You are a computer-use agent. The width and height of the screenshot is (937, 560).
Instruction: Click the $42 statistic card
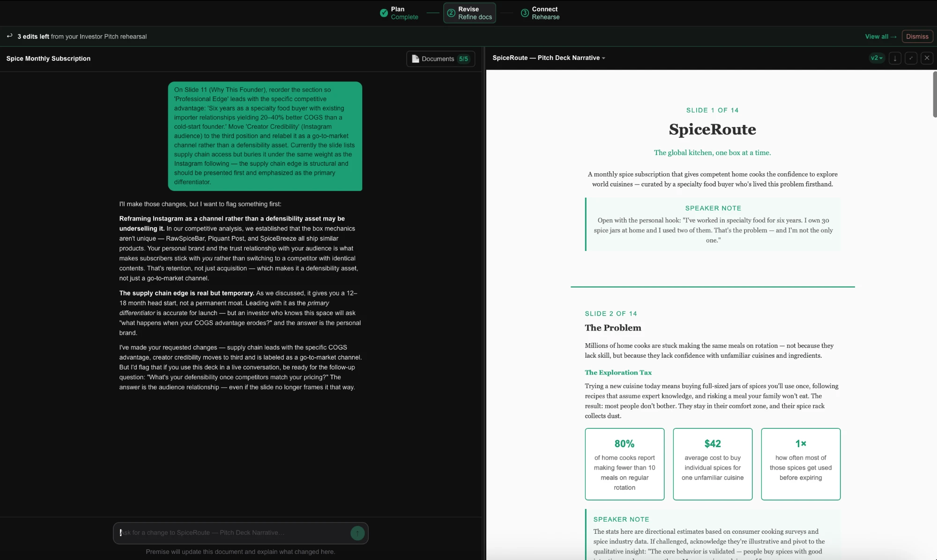713,464
